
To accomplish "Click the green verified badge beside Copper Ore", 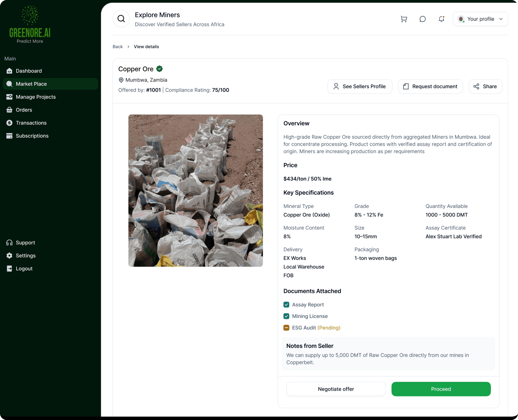I will tap(160, 69).
